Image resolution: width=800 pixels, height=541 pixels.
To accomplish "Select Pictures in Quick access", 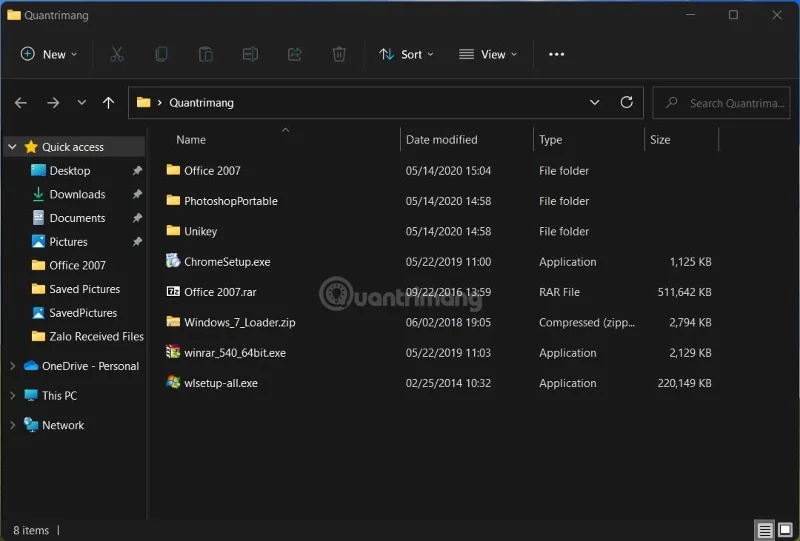I will 68,241.
